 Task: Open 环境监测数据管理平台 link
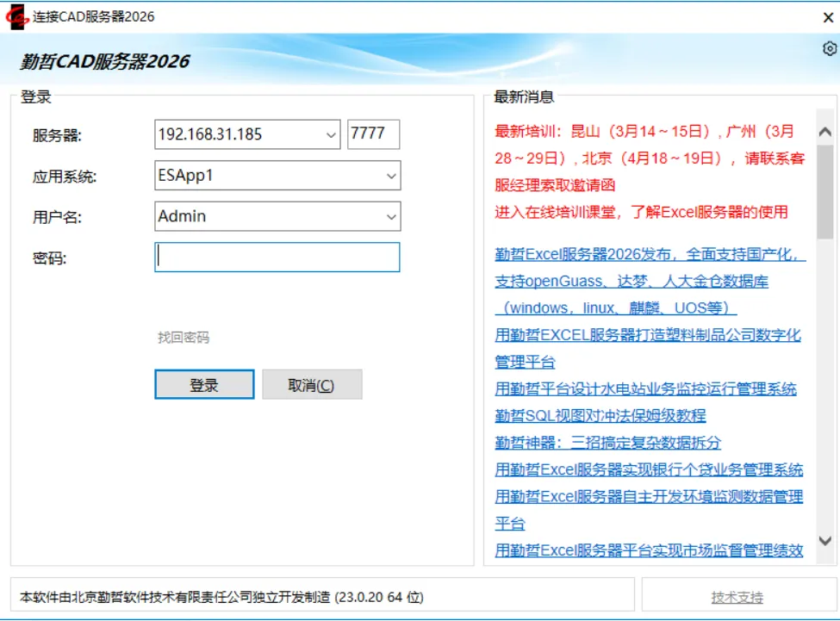point(649,510)
